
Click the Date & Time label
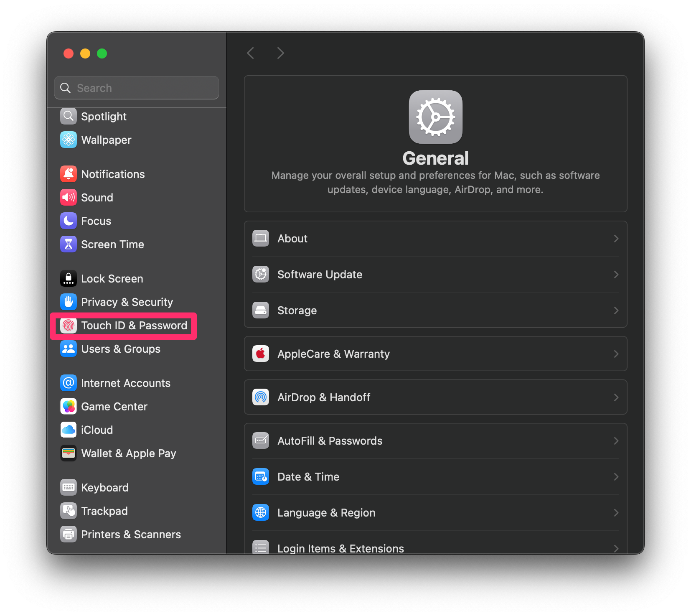pyautogui.click(x=308, y=477)
